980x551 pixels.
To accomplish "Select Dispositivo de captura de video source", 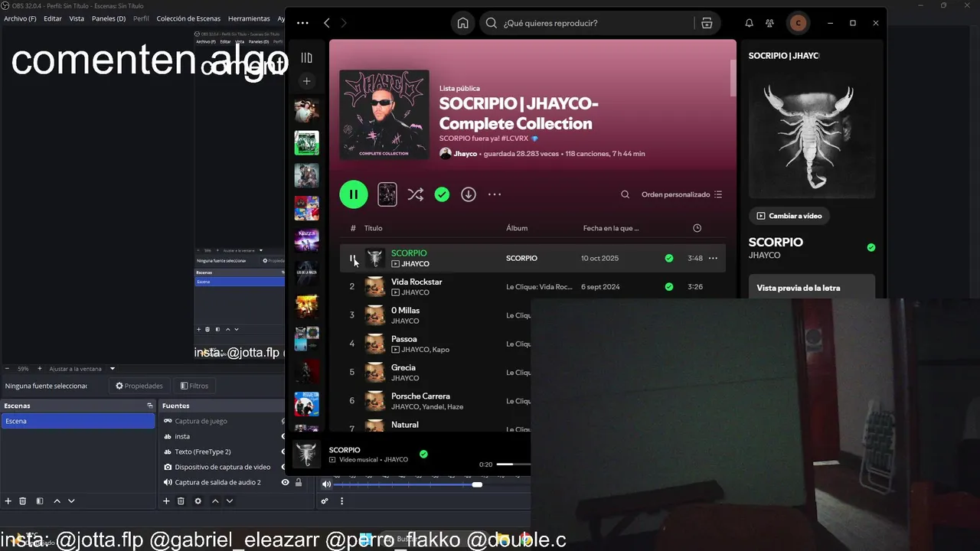I will (x=222, y=467).
